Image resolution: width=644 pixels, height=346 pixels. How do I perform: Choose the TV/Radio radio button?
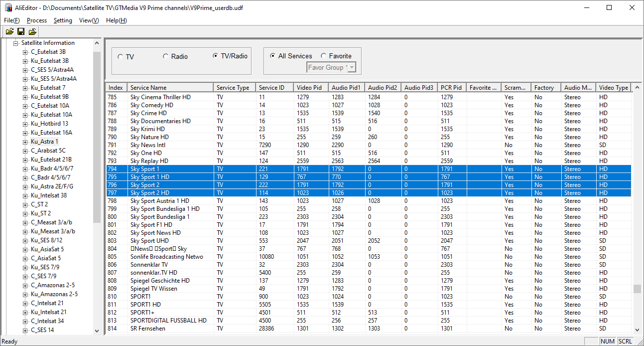(216, 56)
